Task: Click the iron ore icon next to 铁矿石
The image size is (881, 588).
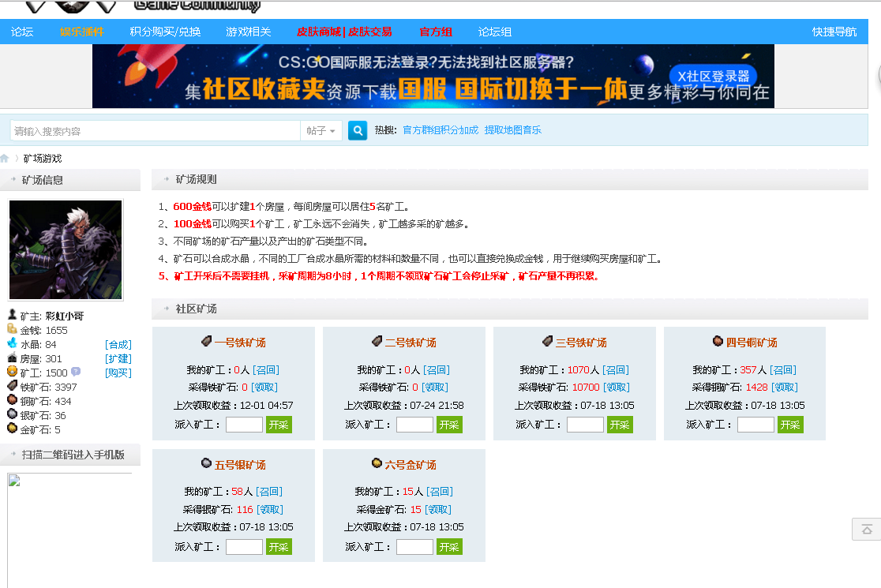Action: pos(12,387)
